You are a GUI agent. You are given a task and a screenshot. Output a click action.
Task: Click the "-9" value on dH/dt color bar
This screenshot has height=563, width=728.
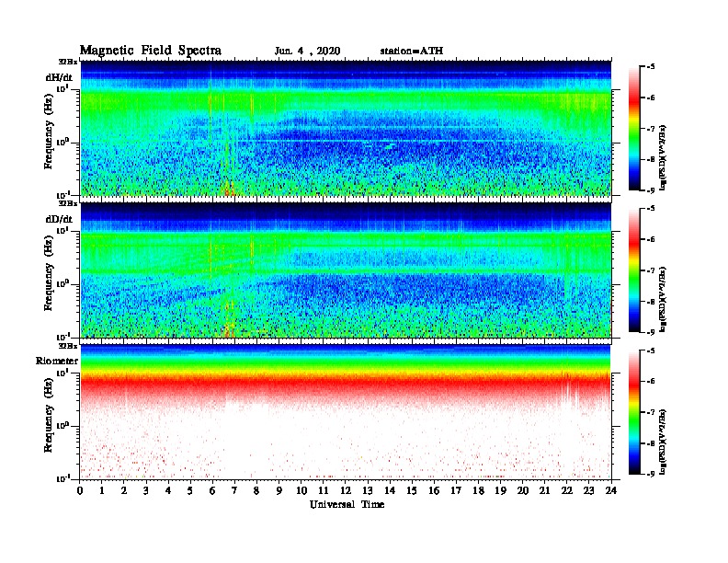651,190
